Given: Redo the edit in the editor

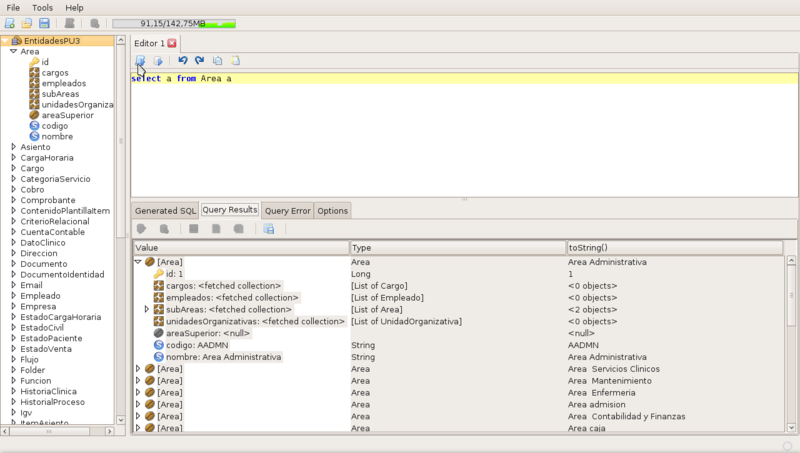Looking at the screenshot, I should (x=199, y=60).
